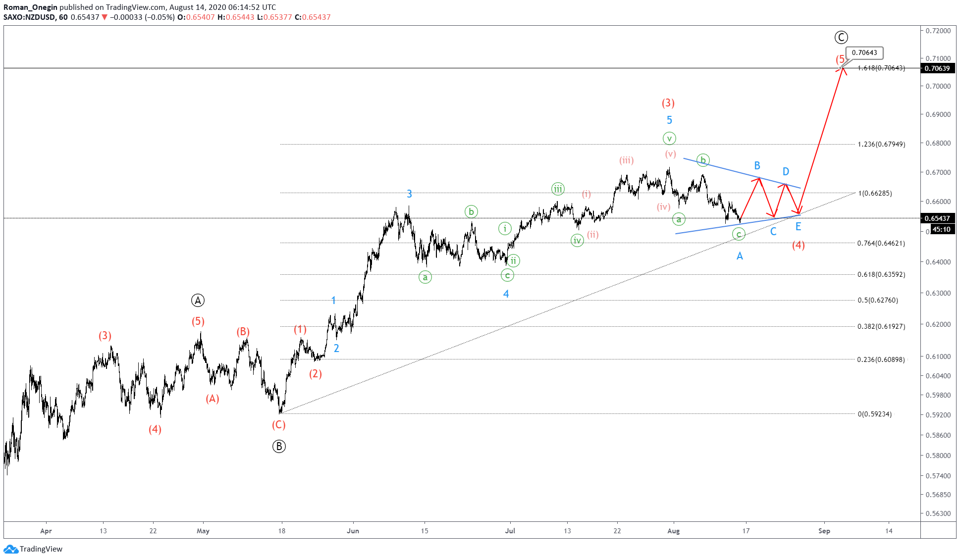The height and width of the screenshot is (560, 960).
Task: Click the Jul date on time axis
Action: pyautogui.click(x=510, y=531)
